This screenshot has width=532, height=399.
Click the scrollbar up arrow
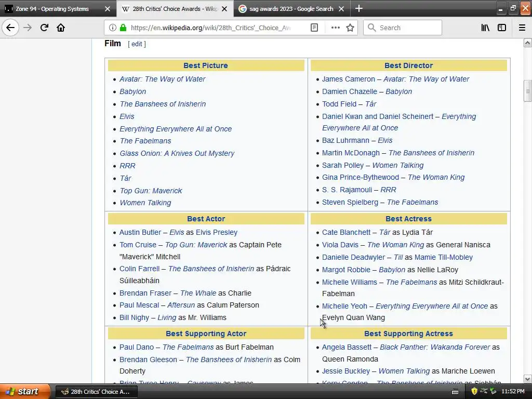tap(527, 43)
